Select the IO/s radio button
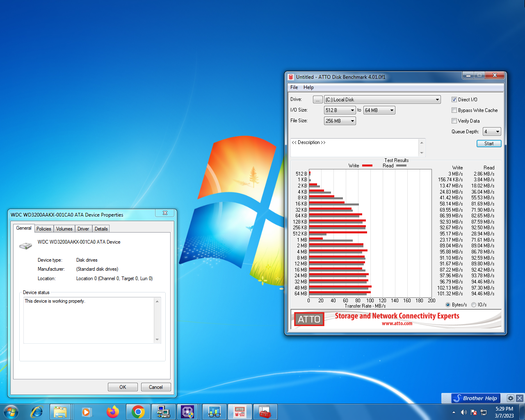 coord(474,305)
